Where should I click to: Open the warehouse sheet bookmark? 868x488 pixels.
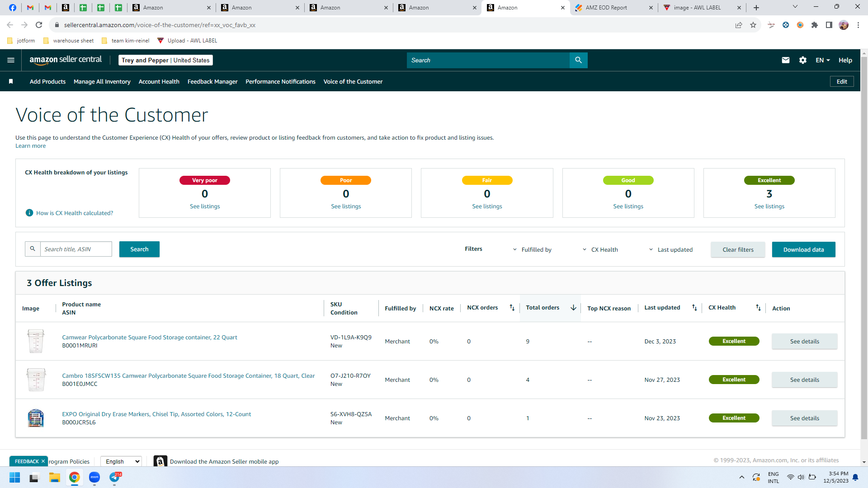(x=68, y=40)
